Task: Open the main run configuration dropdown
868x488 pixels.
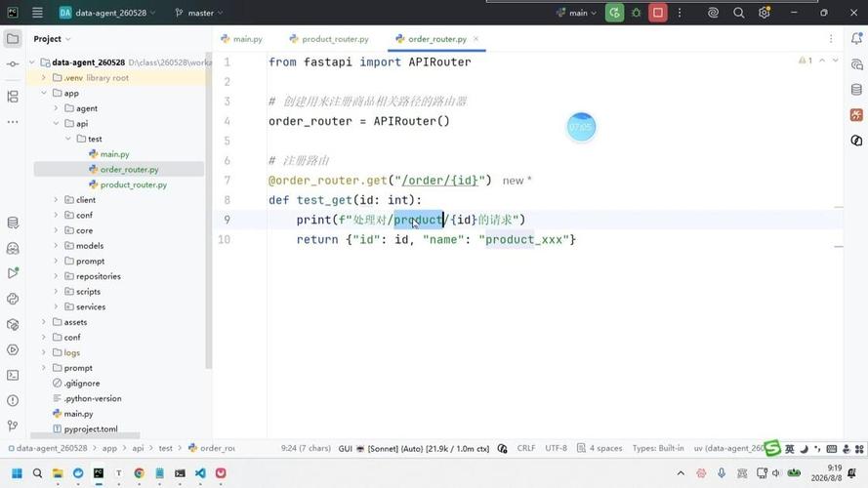Action: point(576,12)
